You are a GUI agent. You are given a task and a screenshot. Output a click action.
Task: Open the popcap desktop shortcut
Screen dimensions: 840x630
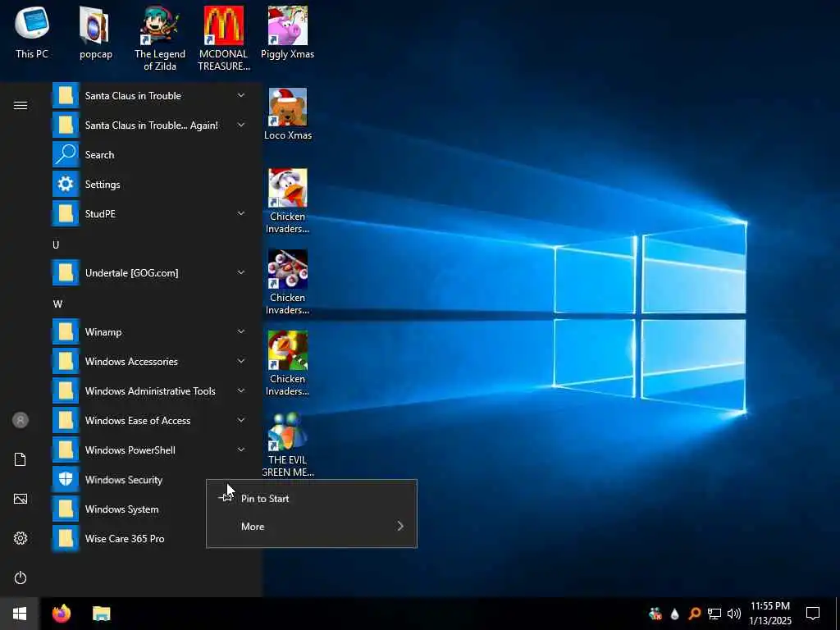[95, 32]
